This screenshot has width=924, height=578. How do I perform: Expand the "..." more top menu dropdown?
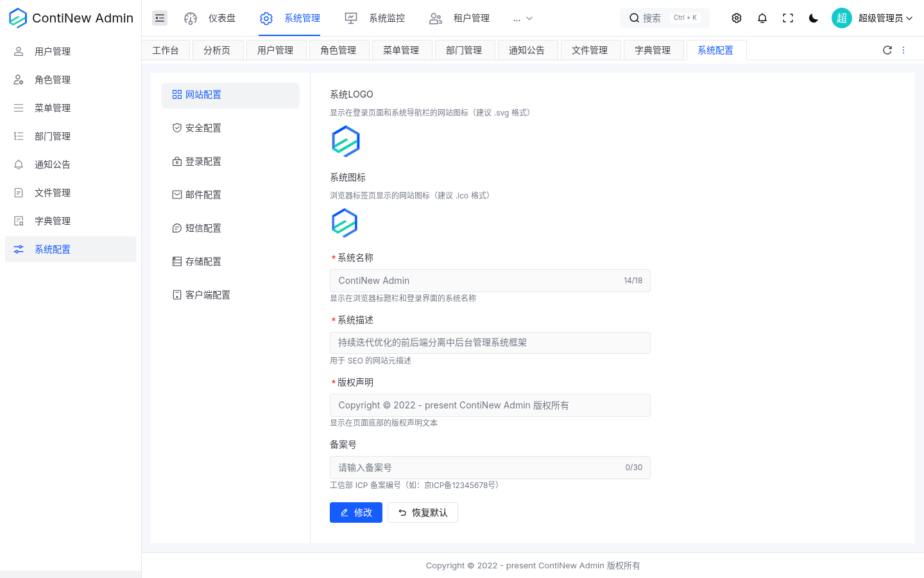(523, 18)
